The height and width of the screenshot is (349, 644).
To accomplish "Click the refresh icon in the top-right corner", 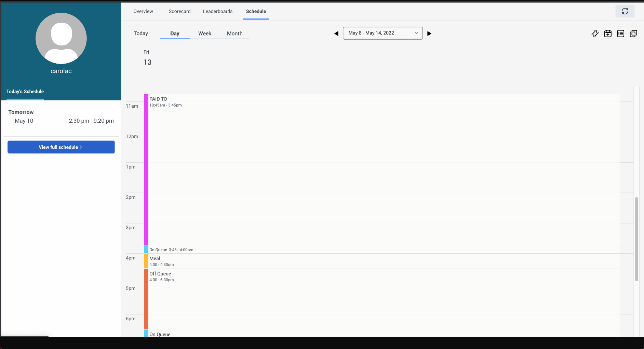I will point(625,11).
